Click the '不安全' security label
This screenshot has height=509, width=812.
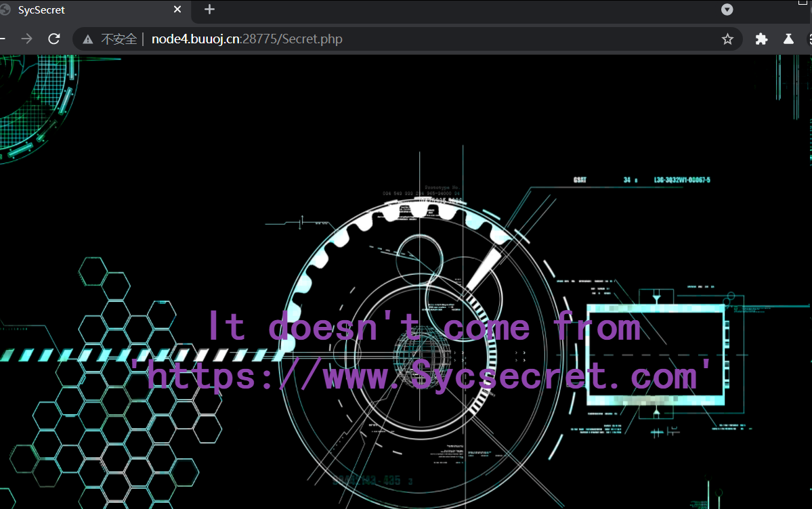tap(119, 39)
